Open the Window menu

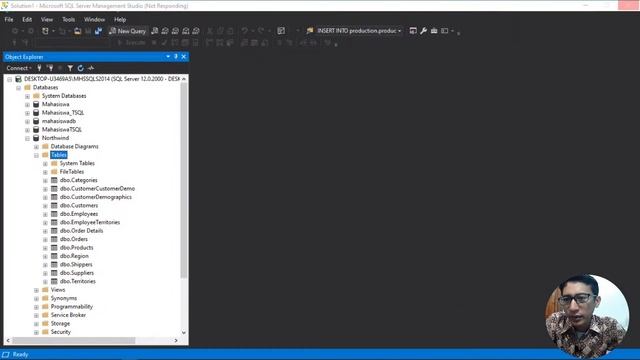[94, 19]
